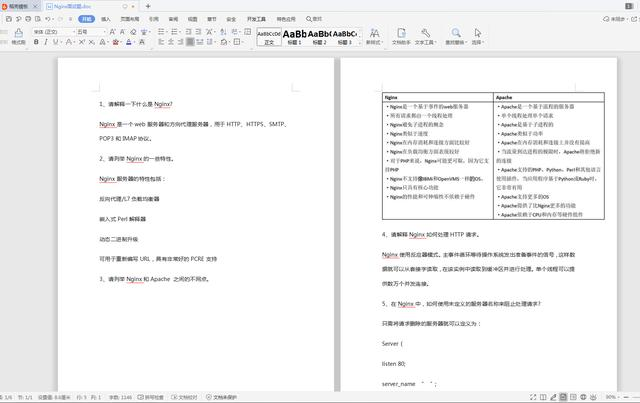Click the Undo arrow icon

[x=48, y=19]
